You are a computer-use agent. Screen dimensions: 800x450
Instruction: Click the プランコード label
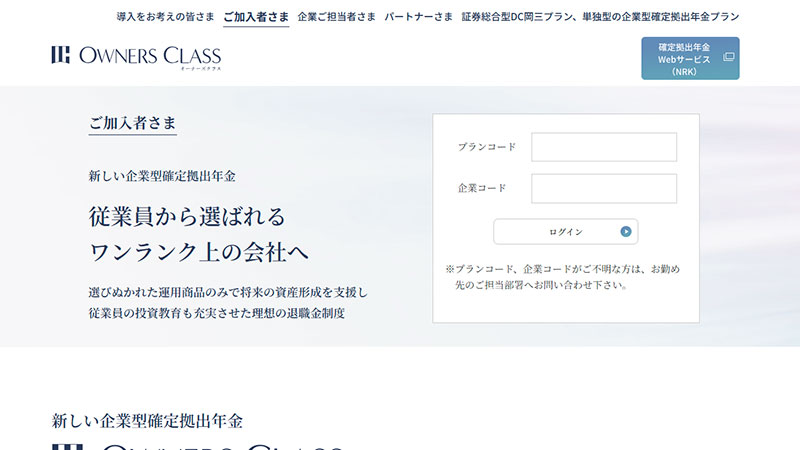(487, 147)
